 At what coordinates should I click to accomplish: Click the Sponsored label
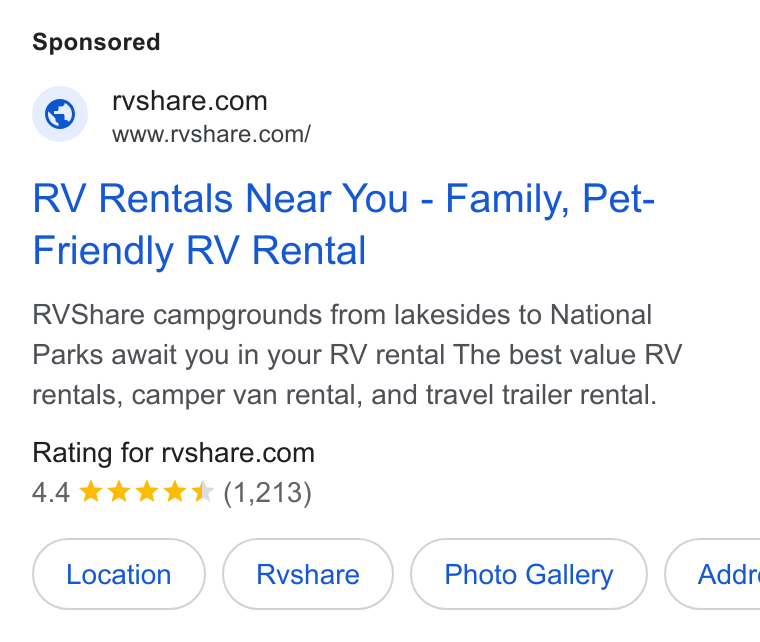click(96, 42)
